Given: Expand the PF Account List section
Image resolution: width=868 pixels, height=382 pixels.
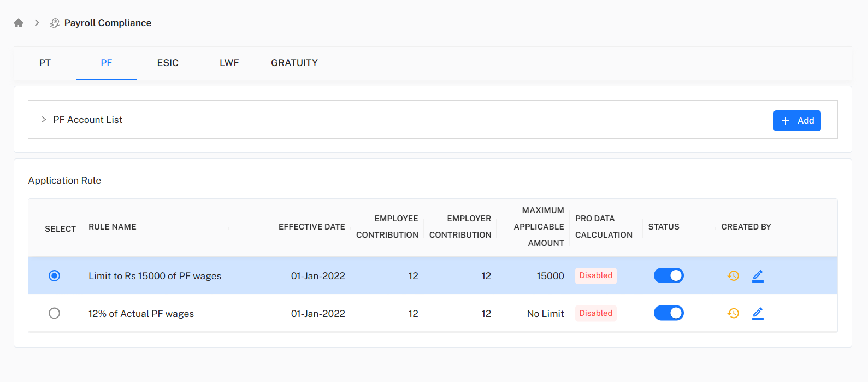Looking at the screenshot, I should 44,120.
